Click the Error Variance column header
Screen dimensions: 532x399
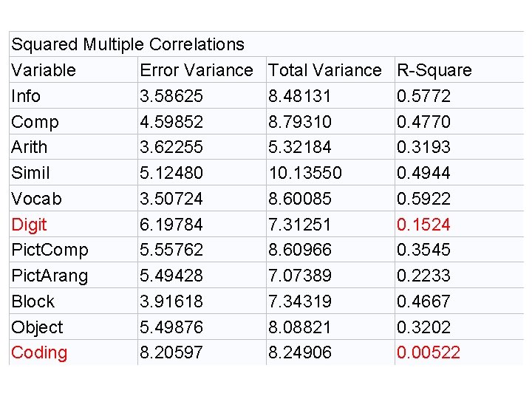(196, 70)
